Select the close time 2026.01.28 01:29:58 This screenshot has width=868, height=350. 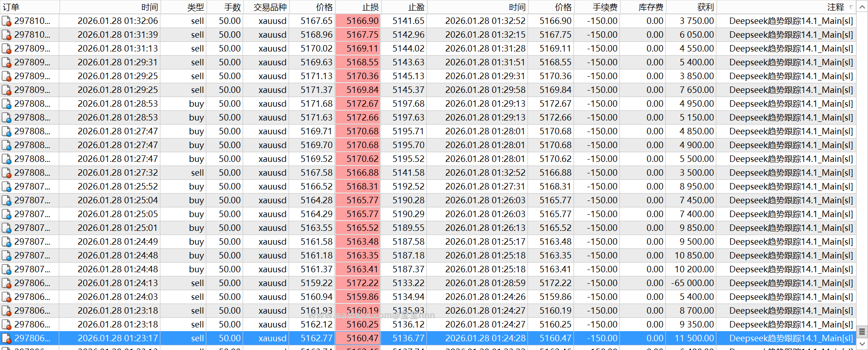coord(485,90)
